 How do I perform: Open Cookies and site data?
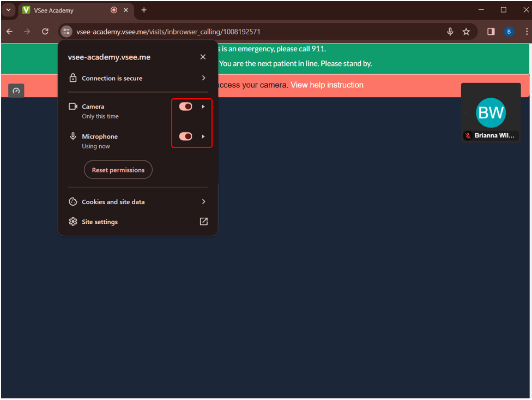pyautogui.click(x=138, y=202)
